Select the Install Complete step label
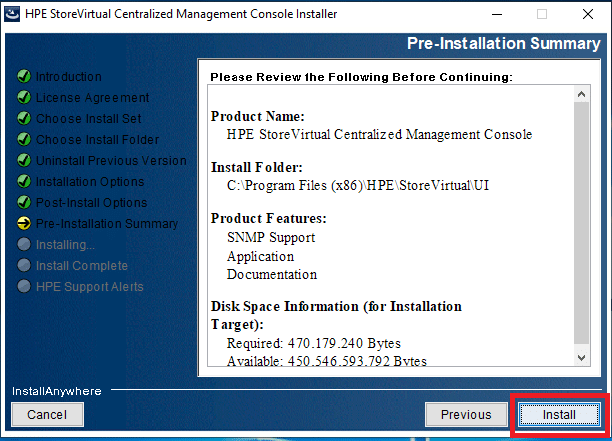612x441 pixels. coord(82,266)
